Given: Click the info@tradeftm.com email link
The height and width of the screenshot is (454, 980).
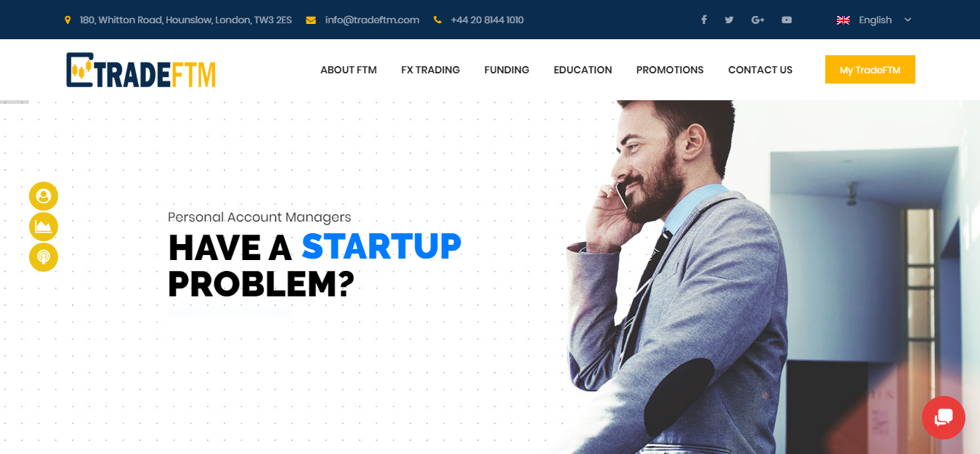Looking at the screenshot, I should pyautogui.click(x=372, y=20).
